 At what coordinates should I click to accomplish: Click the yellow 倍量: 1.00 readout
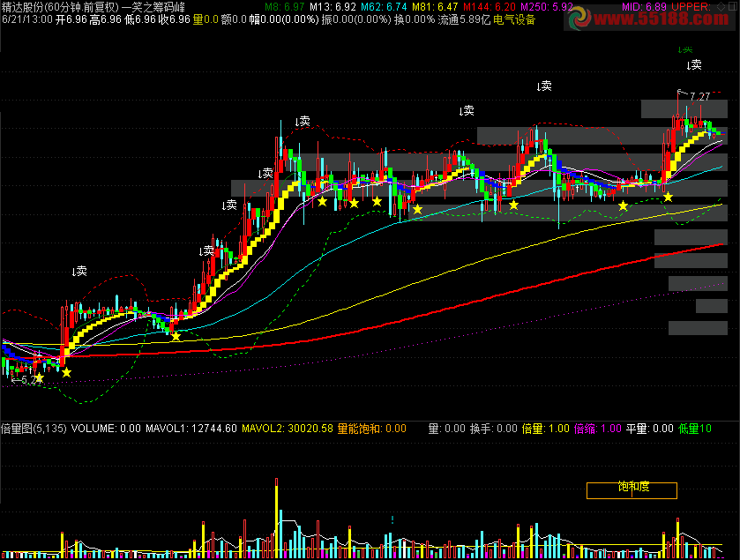coord(546,429)
